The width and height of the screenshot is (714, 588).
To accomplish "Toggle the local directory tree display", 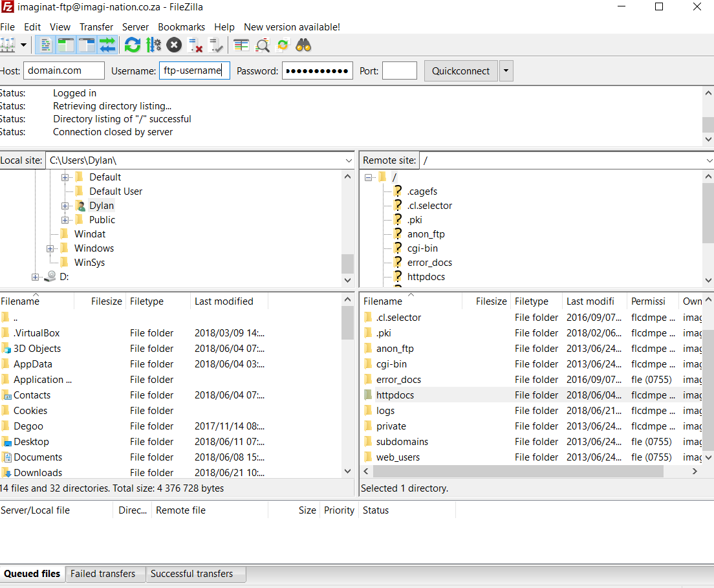I will 66,45.
